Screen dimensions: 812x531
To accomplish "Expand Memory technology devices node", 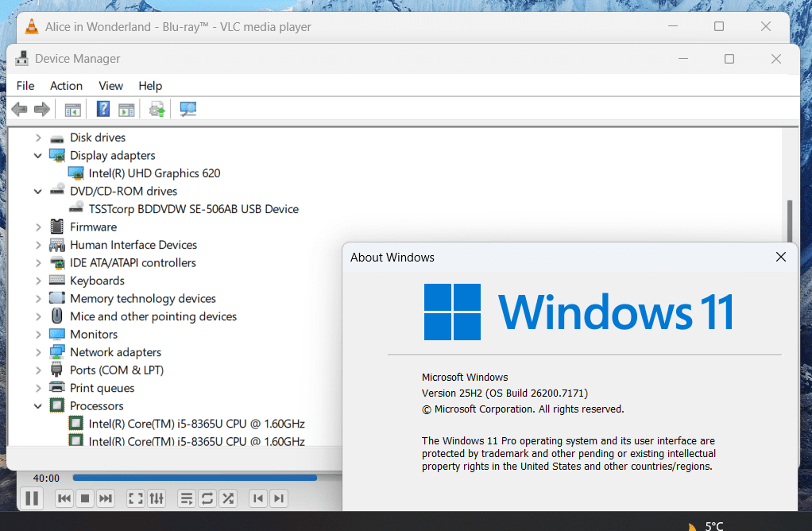I will tap(38, 298).
